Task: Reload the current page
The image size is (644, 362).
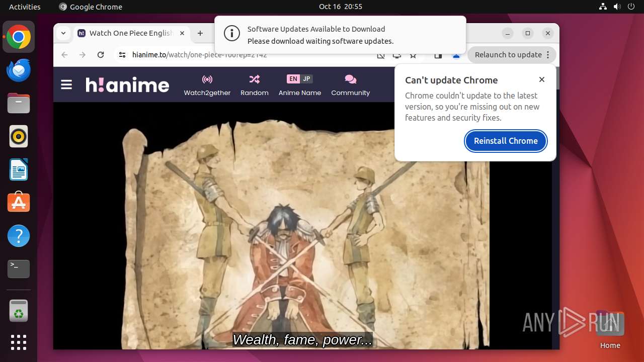Action: tap(101, 55)
